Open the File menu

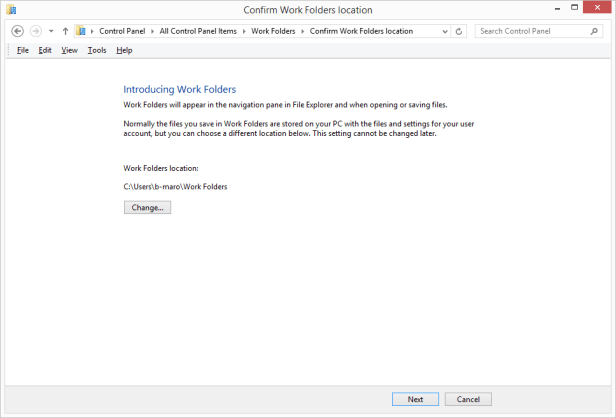point(22,50)
